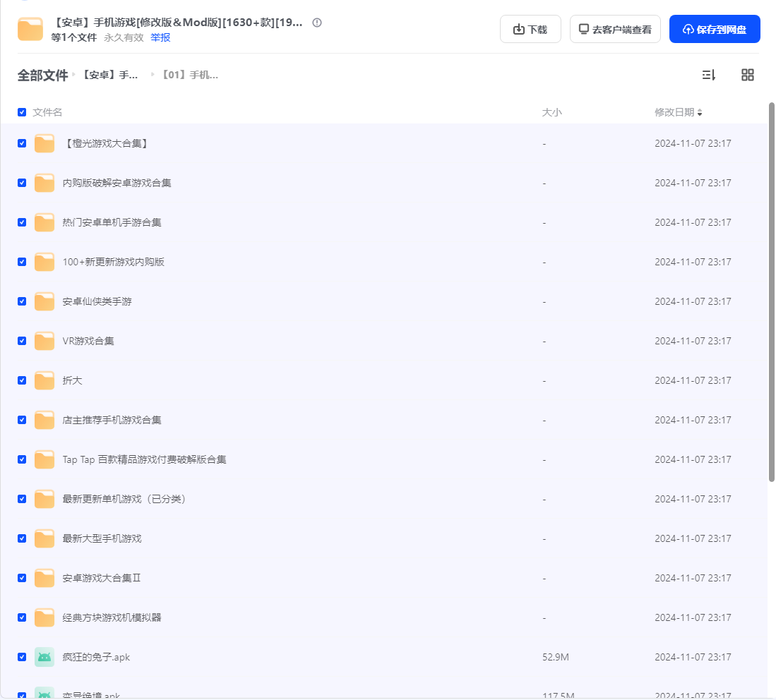Click folder icon for VR游戏合集
Screen dimensions: 776x700
point(44,341)
